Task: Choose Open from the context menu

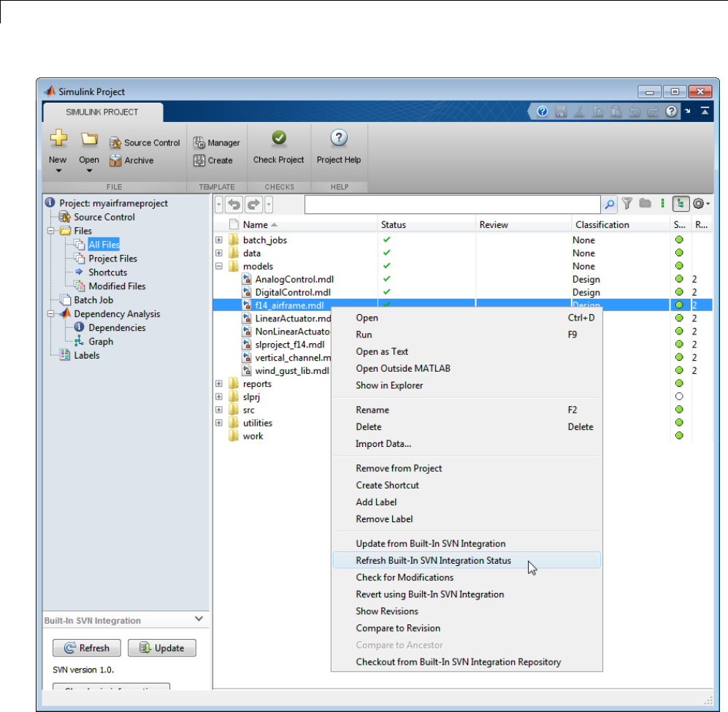Action: pos(467,318)
